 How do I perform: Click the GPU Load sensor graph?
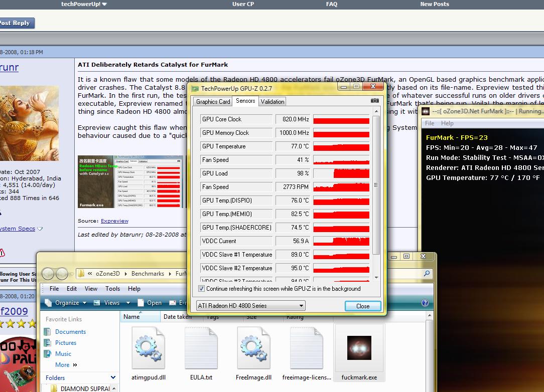(x=341, y=173)
